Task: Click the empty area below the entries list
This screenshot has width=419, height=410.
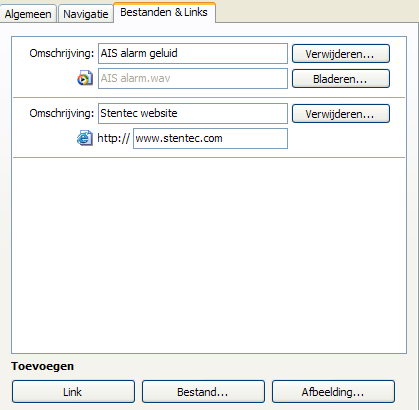Action: pyautogui.click(x=209, y=255)
